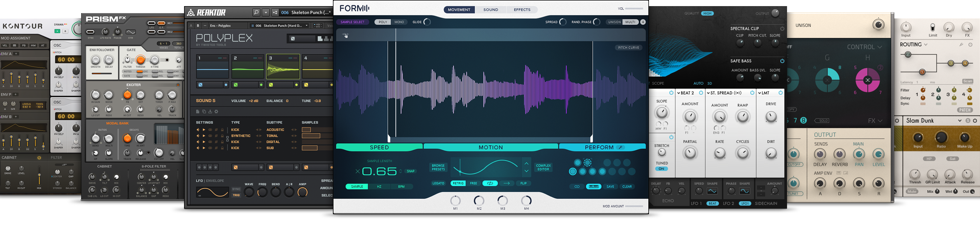
Task: Click the Prism gate THRESH orange knob
Action: pos(140,60)
